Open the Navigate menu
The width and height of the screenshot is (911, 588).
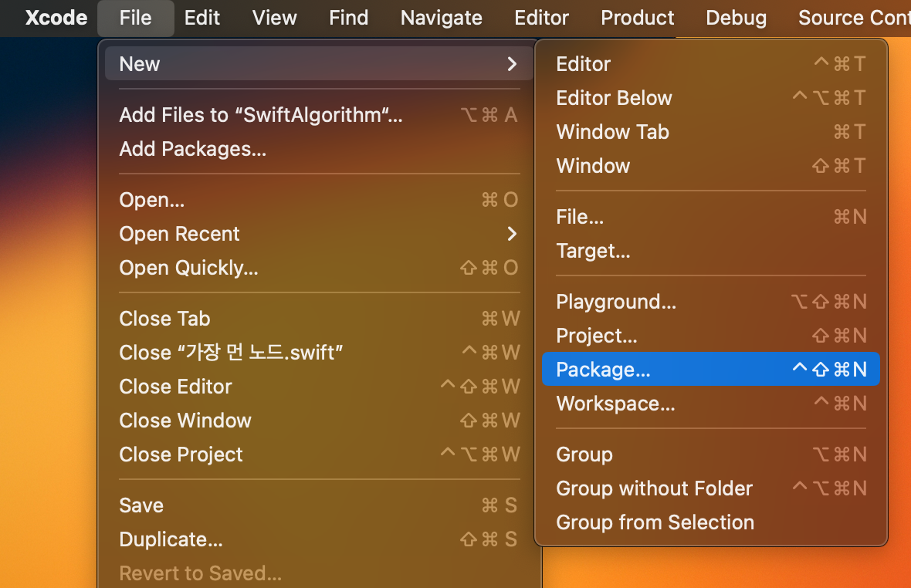(x=442, y=18)
